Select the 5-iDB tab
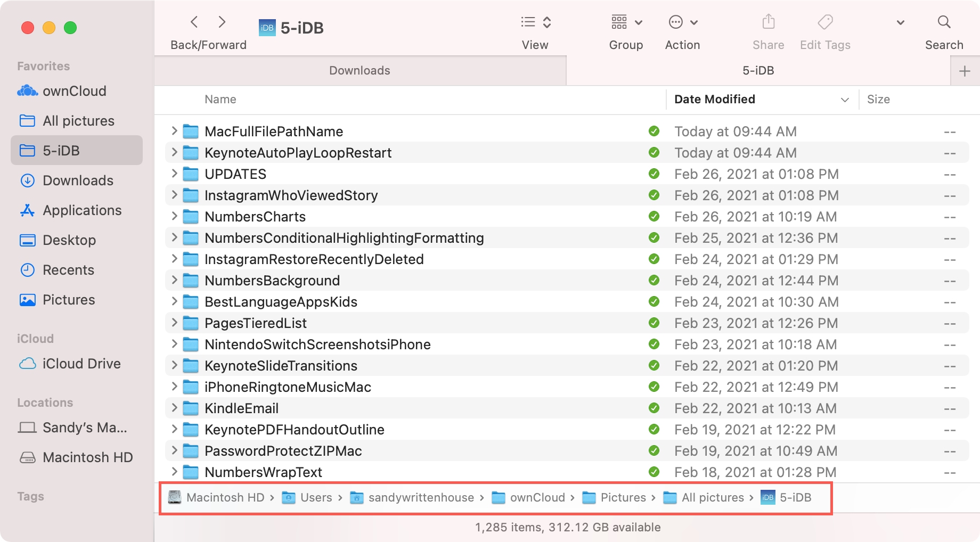The height and width of the screenshot is (542, 980). pyautogui.click(x=758, y=70)
